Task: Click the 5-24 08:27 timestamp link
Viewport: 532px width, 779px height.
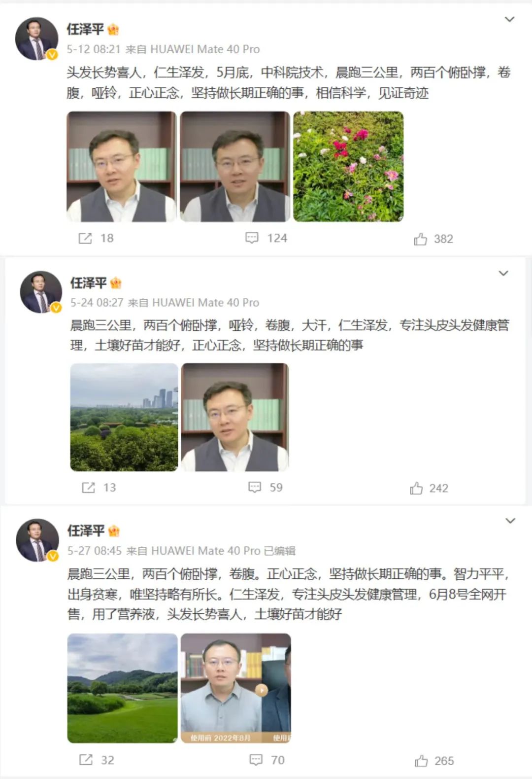Action: [x=97, y=303]
